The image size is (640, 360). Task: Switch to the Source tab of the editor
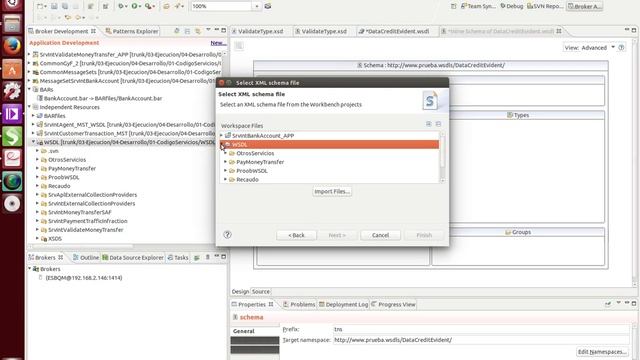pyautogui.click(x=260, y=291)
